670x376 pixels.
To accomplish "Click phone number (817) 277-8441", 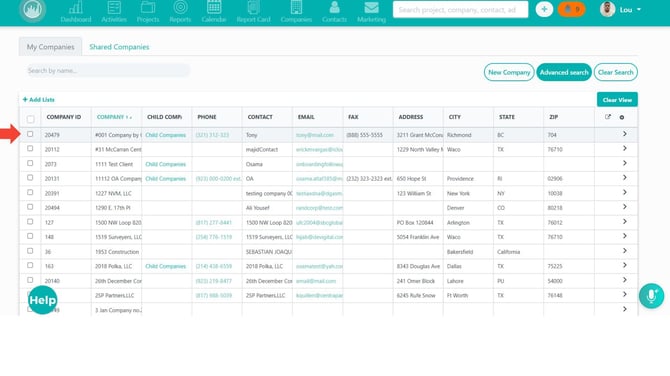I will (x=214, y=223).
